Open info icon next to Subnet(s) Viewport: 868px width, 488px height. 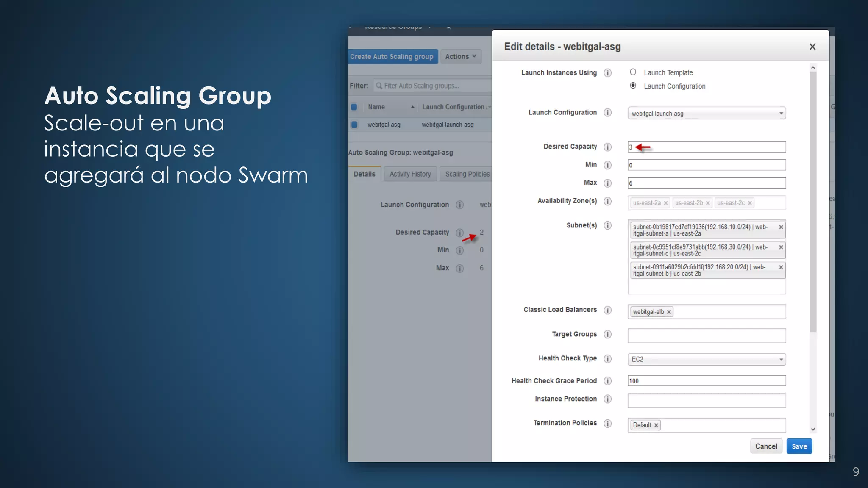point(607,225)
